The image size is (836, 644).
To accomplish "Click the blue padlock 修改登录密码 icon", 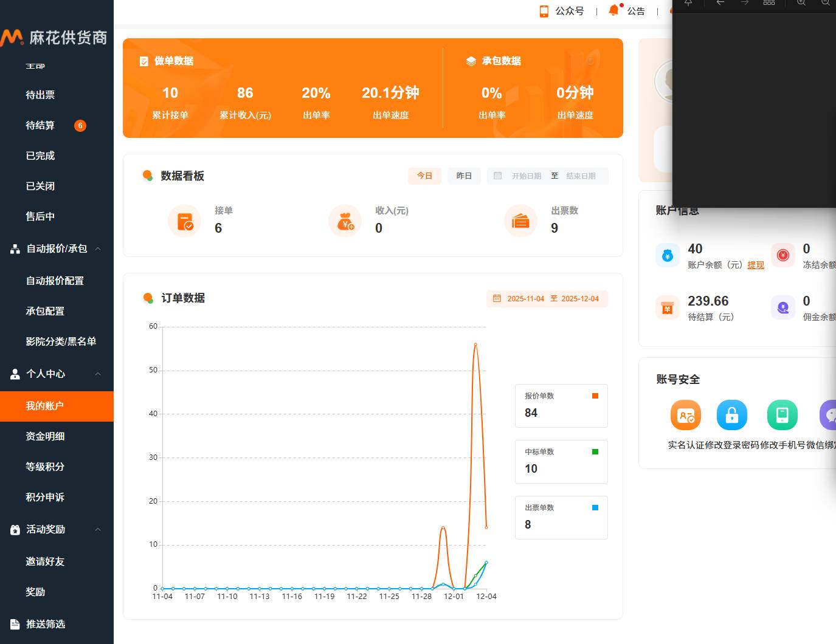I will [731, 416].
